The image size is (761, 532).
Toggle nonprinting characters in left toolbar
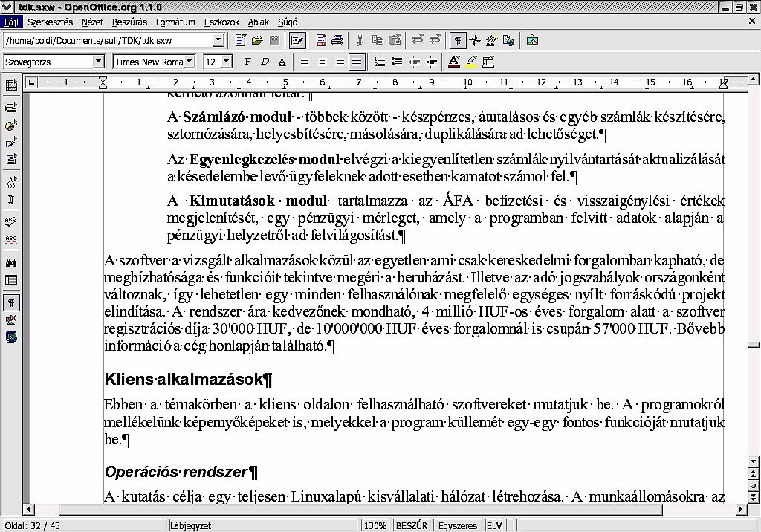tap(11, 303)
